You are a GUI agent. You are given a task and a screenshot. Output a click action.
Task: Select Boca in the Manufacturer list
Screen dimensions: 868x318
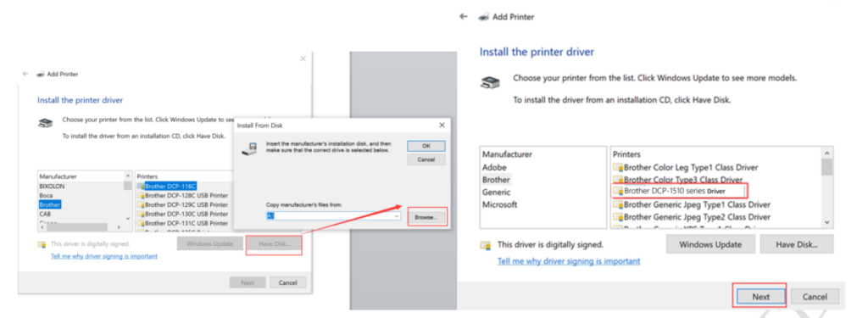click(x=46, y=196)
